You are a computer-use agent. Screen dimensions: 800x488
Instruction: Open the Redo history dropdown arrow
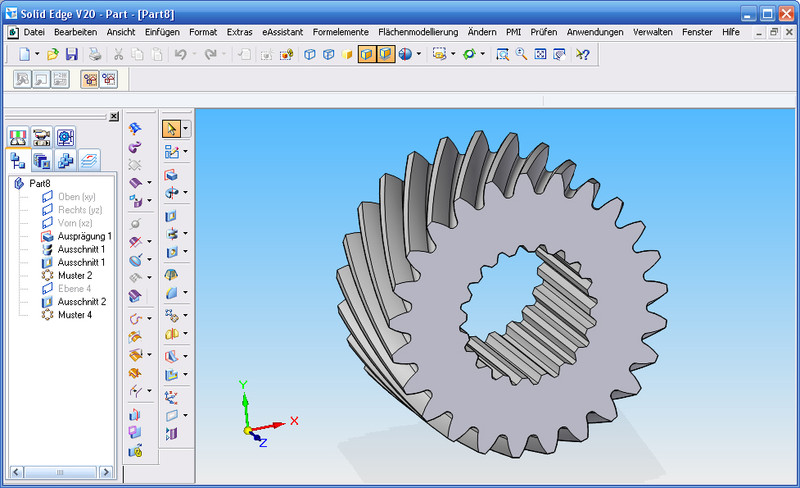click(x=224, y=54)
